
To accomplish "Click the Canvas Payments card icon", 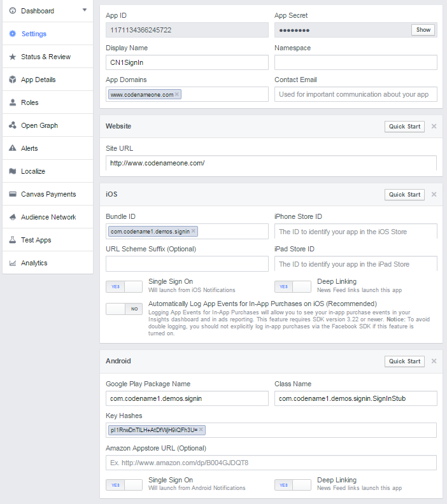I will [13, 194].
